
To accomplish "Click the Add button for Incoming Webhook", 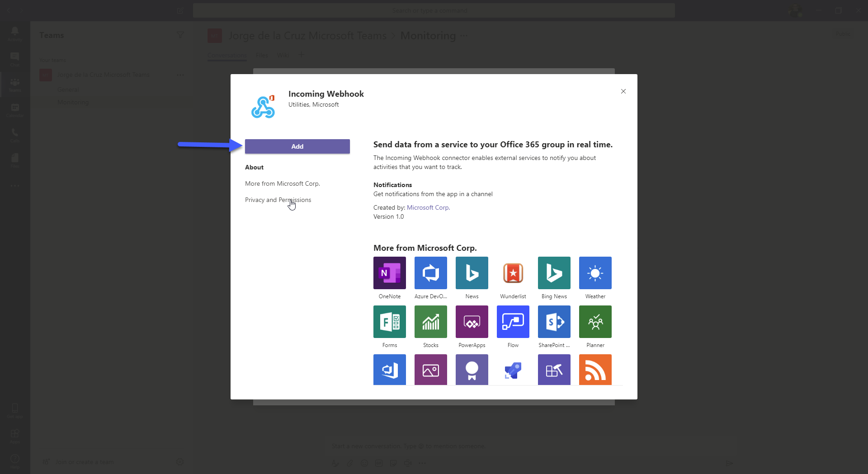I will pos(297,146).
